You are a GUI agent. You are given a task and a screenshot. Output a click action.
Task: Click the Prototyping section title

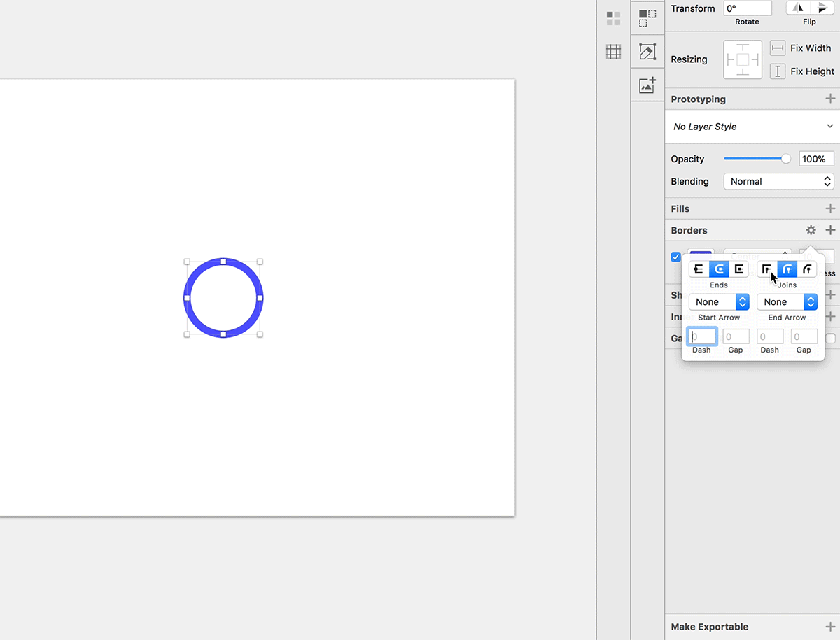coord(698,99)
